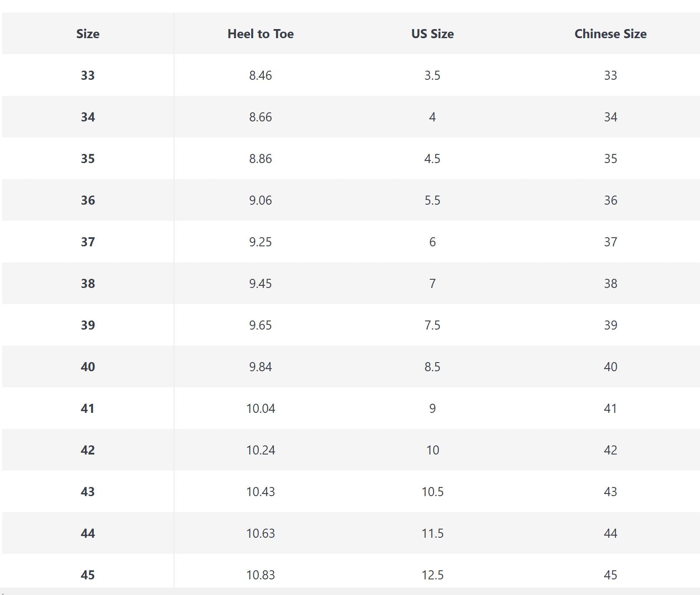This screenshot has width=700, height=595.
Task: Click the US Size column header
Action: click(x=432, y=34)
